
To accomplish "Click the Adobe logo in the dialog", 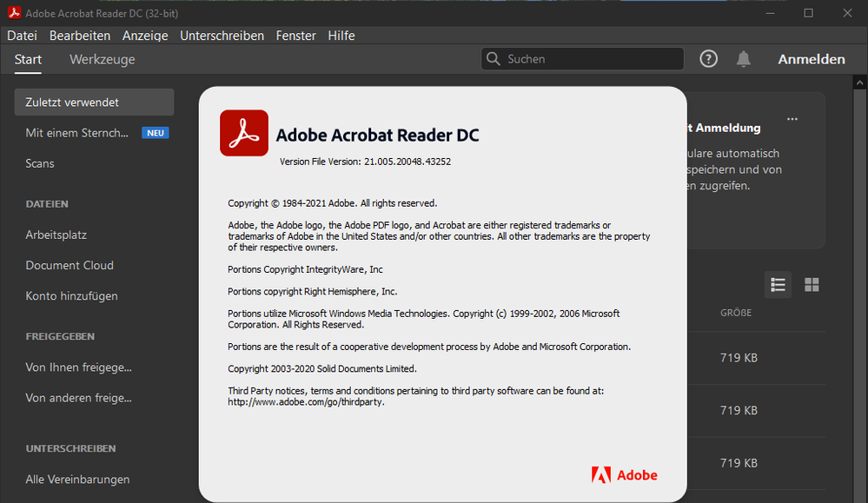I will (x=625, y=475).
